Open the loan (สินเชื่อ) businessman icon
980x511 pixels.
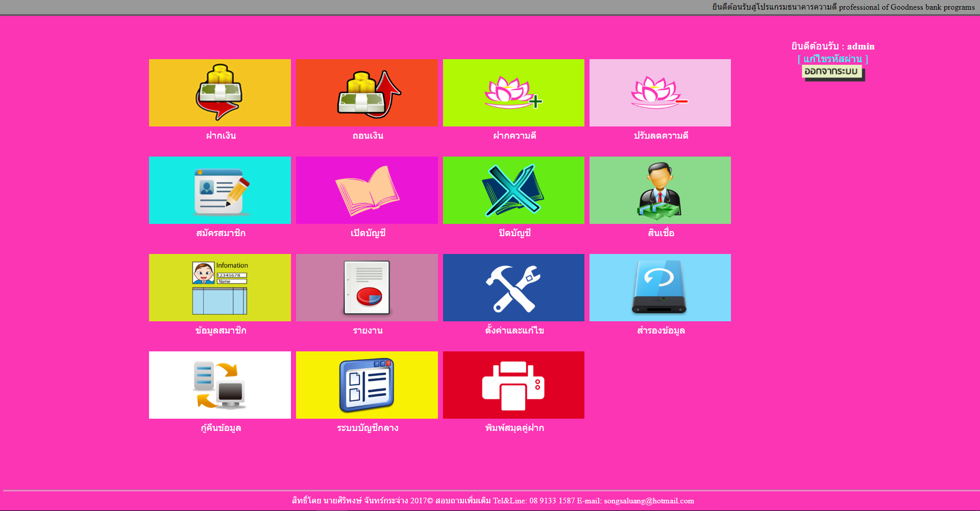tap(660, 190)
